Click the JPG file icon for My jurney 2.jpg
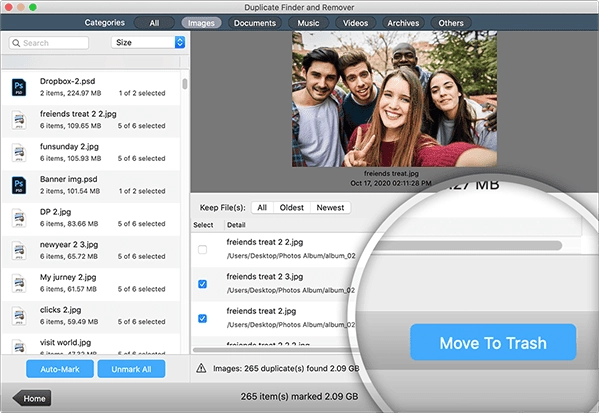Screen dimensions: 599x414 [x=19, y=283]
